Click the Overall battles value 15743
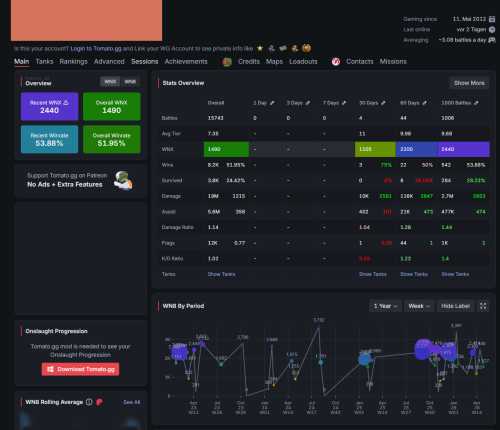The width and height of the screenshot is (500, 430). (215, 118)
